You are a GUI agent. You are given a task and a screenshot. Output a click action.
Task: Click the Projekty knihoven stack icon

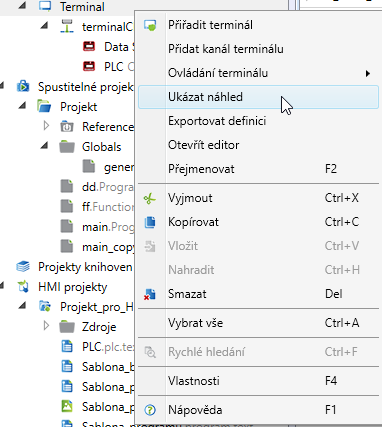pos(23,267)
